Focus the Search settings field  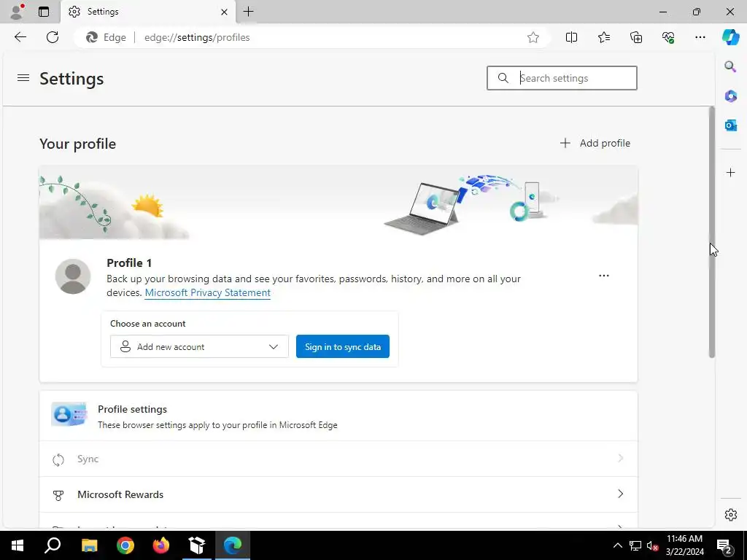coord(562,78)
